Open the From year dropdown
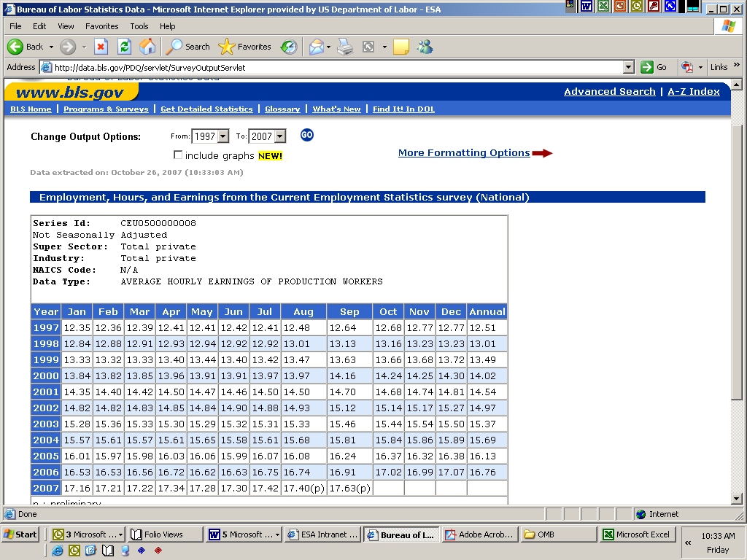Viewport: 747px width, 560px height. tap(222, 136)
